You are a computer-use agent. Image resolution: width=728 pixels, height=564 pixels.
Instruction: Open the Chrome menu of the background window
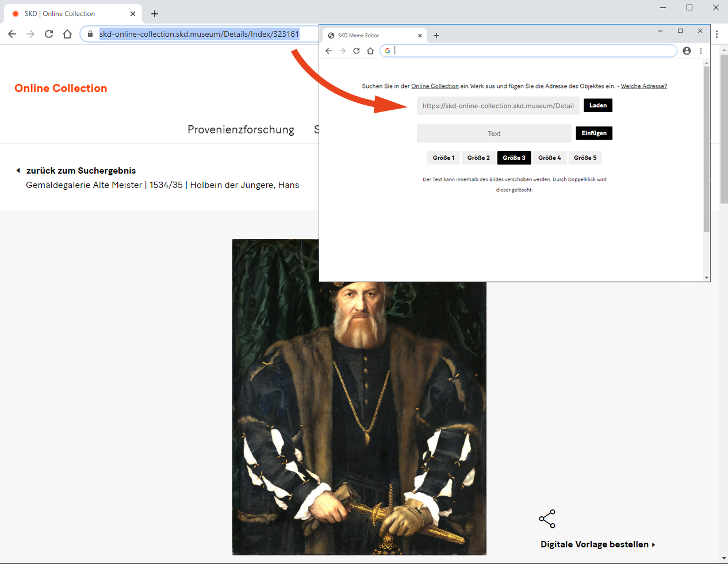(x=716, y=34)
